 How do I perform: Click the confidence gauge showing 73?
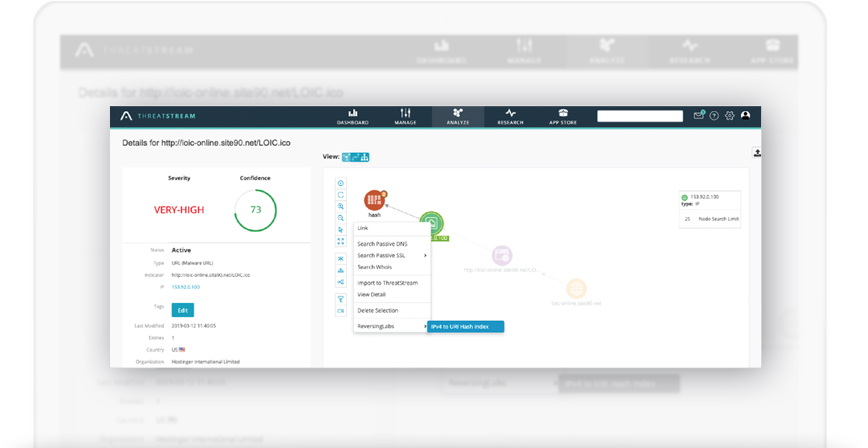(x=255, y=210)
